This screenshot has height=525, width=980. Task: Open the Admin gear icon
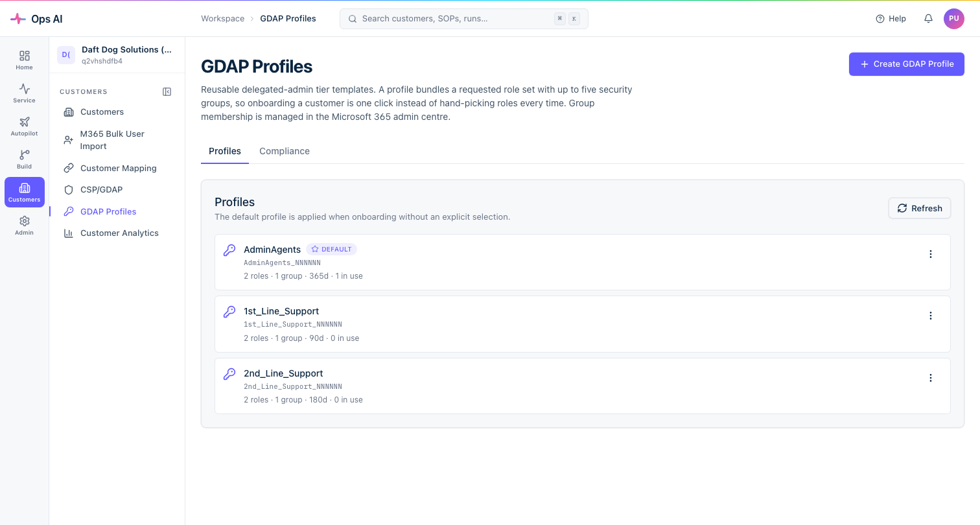point(25,226)
